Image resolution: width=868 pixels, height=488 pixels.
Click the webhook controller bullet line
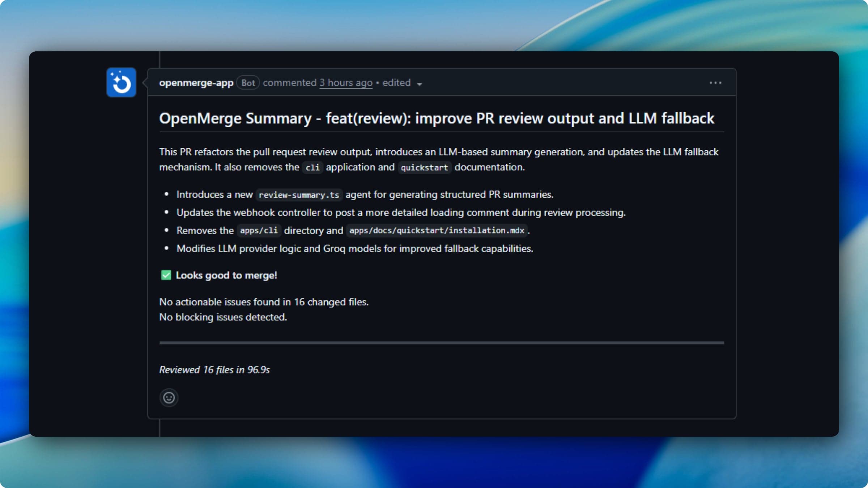401,213
